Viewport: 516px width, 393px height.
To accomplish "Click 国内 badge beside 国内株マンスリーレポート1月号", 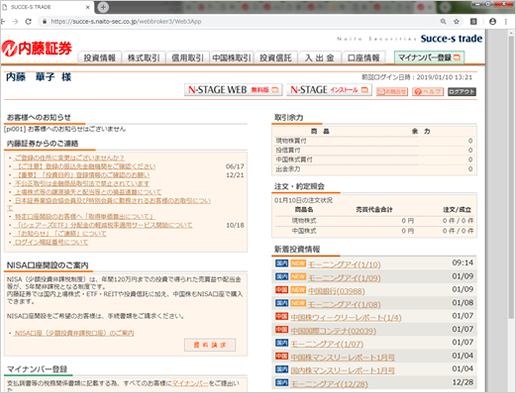I will (282, 369).
